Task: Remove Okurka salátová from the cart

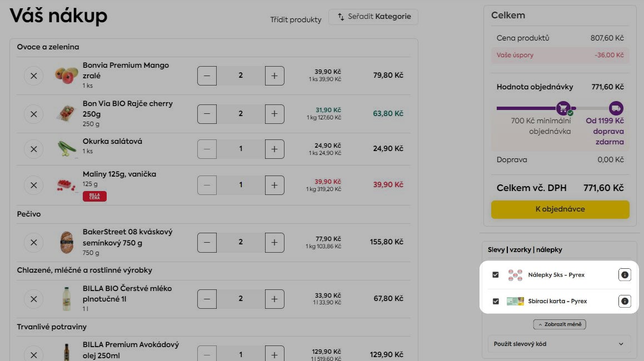Action: 33,149
